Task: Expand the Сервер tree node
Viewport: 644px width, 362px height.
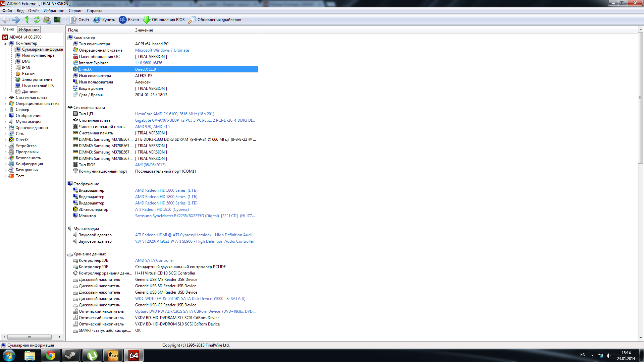Action: click(x=5, y=110)
